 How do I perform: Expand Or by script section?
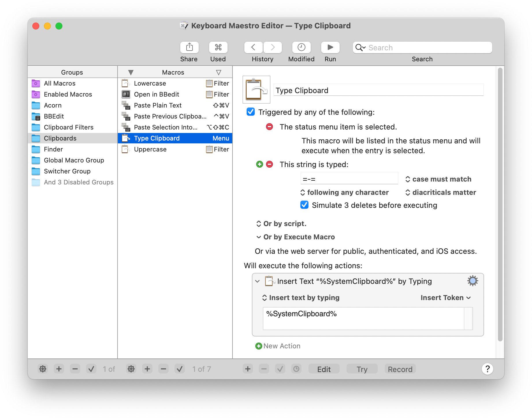[281, 224]
